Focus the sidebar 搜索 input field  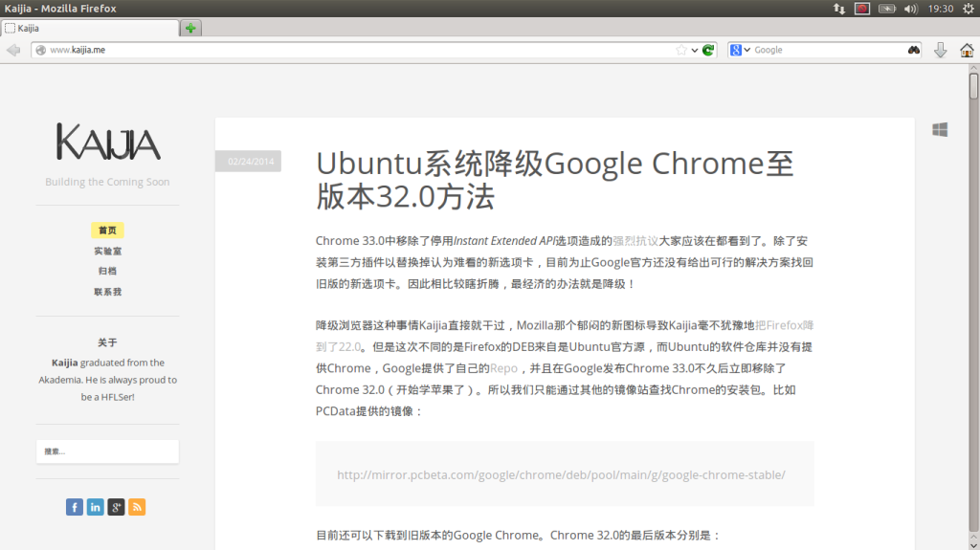point(107,451)
